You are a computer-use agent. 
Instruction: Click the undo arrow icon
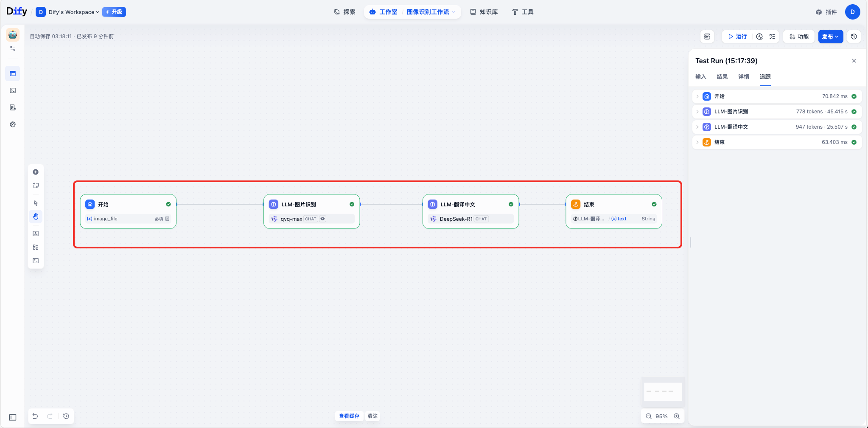pyautogui.click(x=35, y=416)
